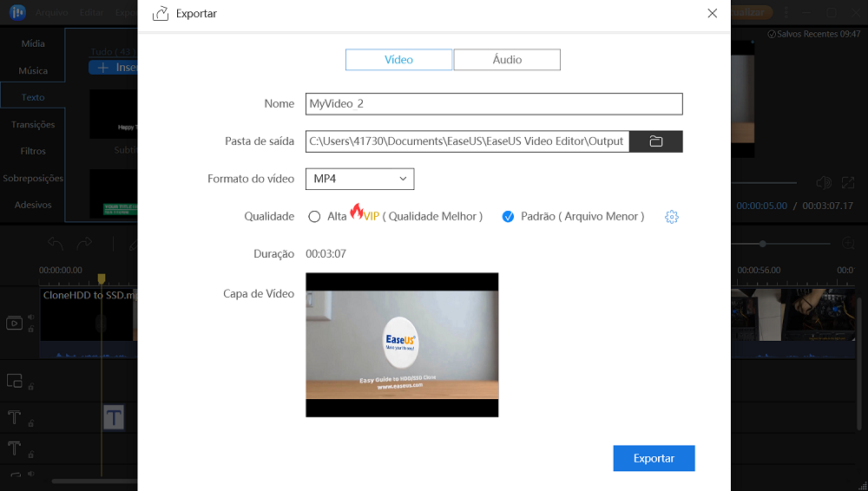Click the timeline horizontal scrollbar
The image size is (868, 491).
[95, 481]
